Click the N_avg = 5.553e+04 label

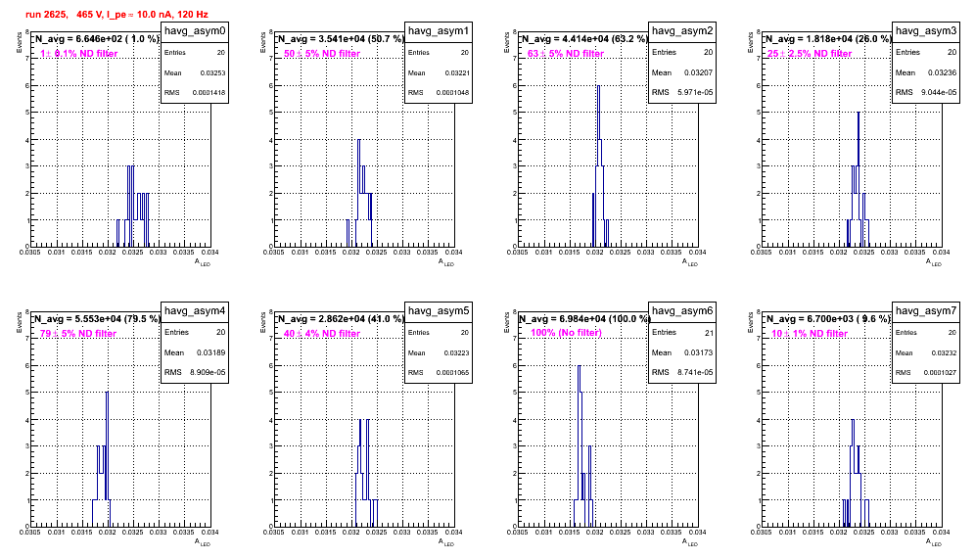click(96, 318)
